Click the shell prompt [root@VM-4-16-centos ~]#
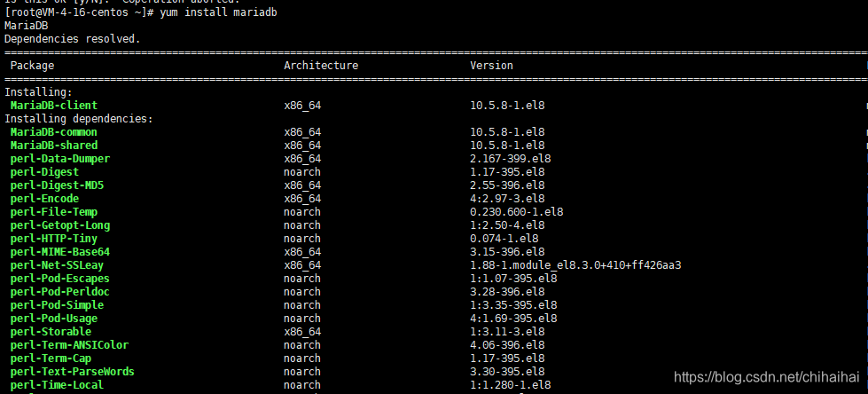The height and width of the screenshot is (394, 868). tap(79, 12)
